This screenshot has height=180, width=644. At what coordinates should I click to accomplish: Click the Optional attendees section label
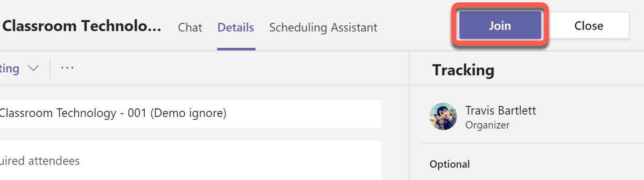(449, 164)
